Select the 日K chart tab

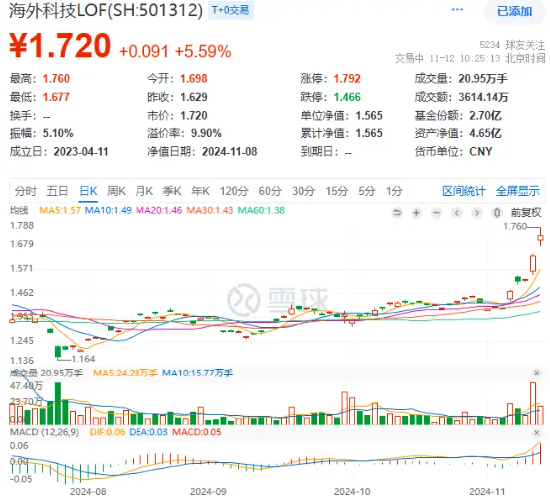(x=88, y=191)
